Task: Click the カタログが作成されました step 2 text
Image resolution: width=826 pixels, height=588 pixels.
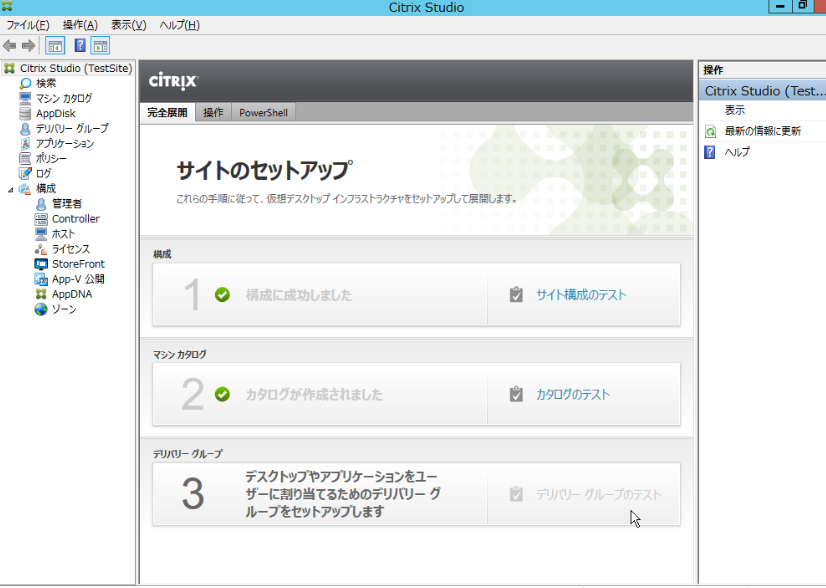Action: (314, 394)
